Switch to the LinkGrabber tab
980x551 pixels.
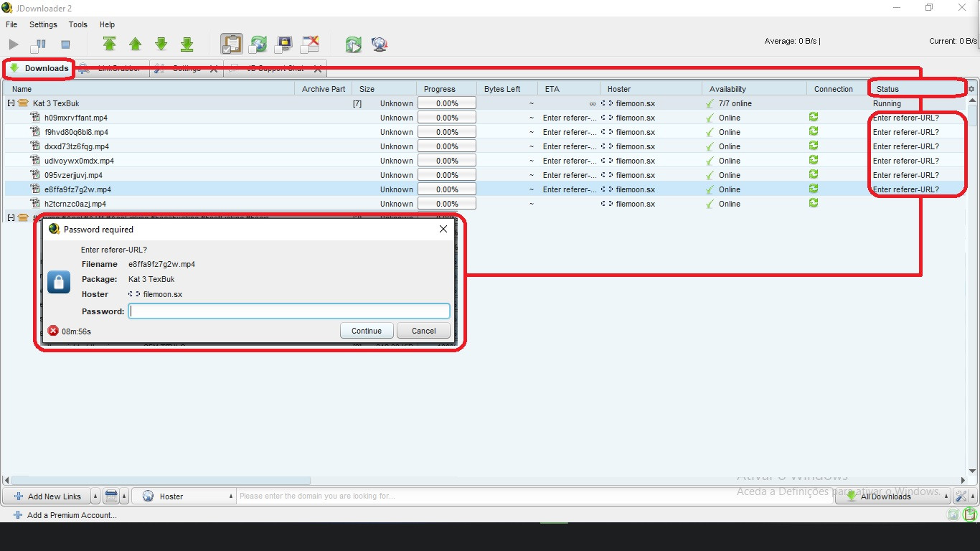[112, 69]
